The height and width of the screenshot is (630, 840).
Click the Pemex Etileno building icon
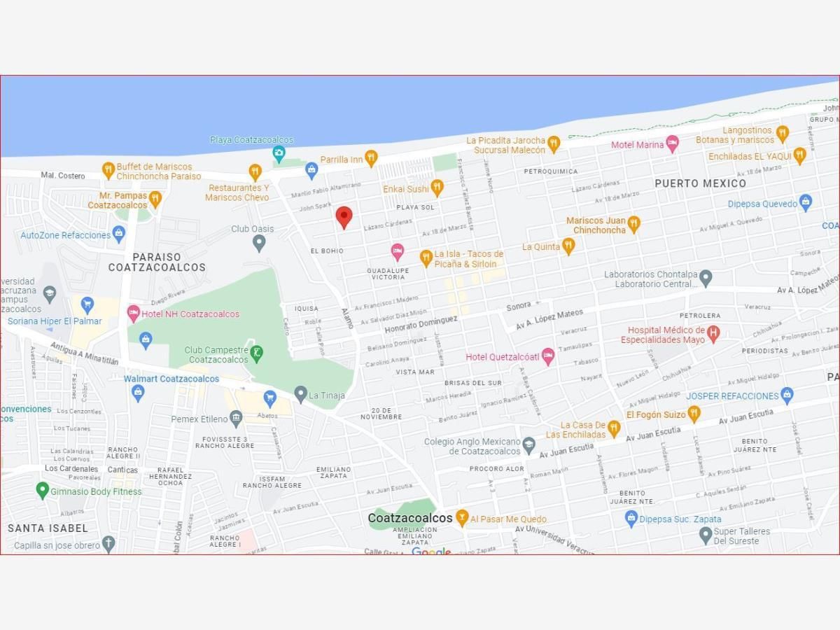[236, 419]
